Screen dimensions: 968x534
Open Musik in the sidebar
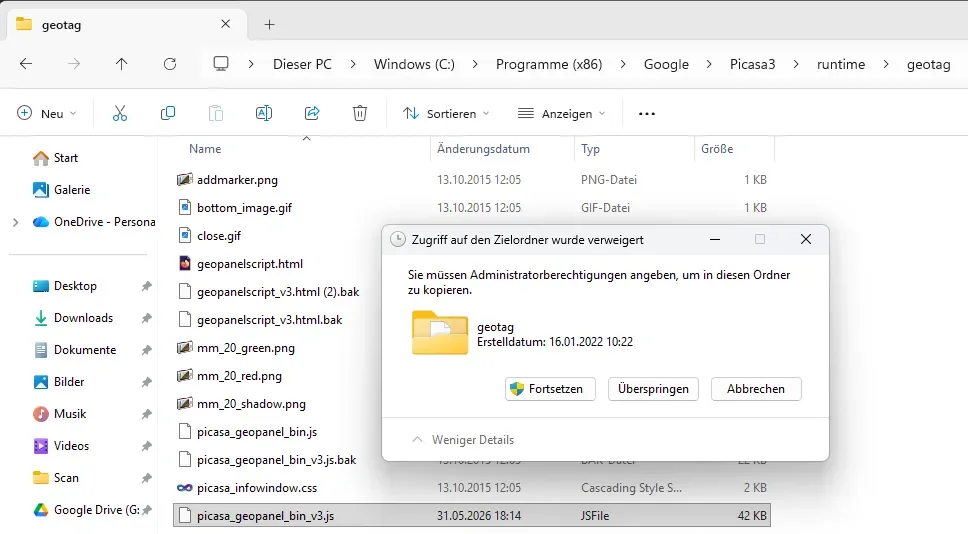click(59, 414)
